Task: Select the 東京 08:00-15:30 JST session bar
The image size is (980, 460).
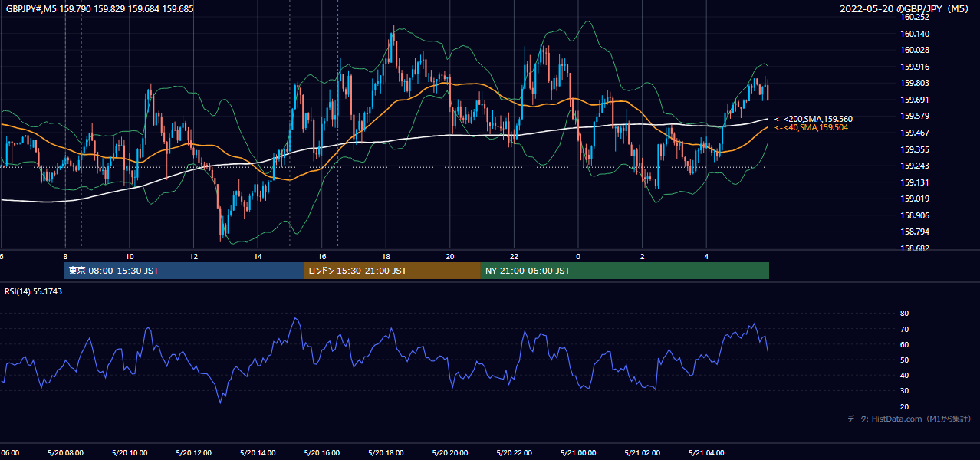Action: click(184, 271)
